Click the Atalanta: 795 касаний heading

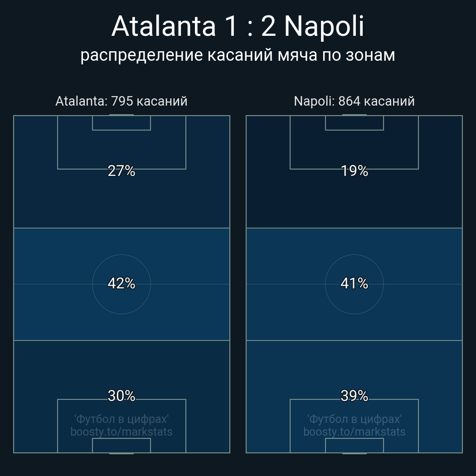point(121,101)
